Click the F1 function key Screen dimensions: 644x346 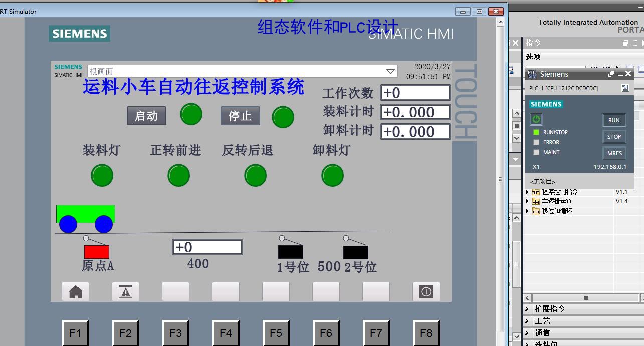(x=75, y=333)
